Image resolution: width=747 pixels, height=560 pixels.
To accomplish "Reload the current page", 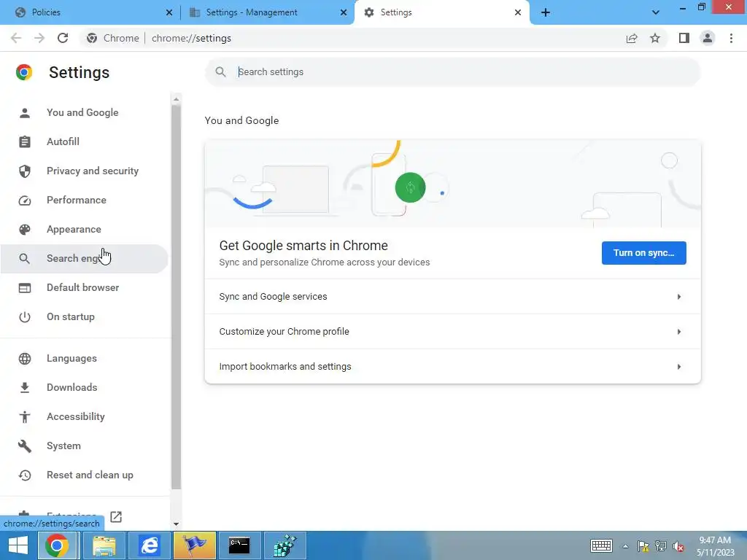I will [x=63, y=38].
